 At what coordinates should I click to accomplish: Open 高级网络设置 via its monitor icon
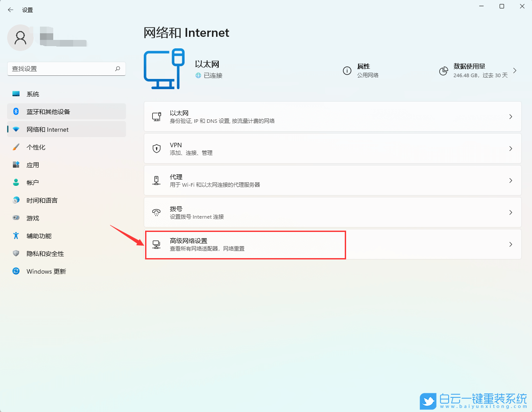[x=156, y=244]
